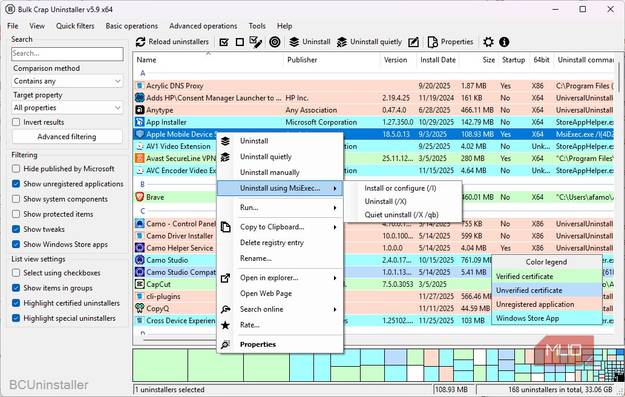Click the Search online menu icon
625x397 pixels.
coord(226,309)
